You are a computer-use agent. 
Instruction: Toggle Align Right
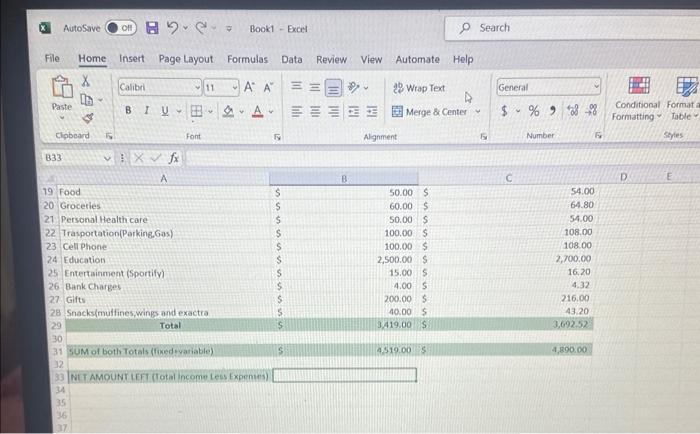click(333, 111)
